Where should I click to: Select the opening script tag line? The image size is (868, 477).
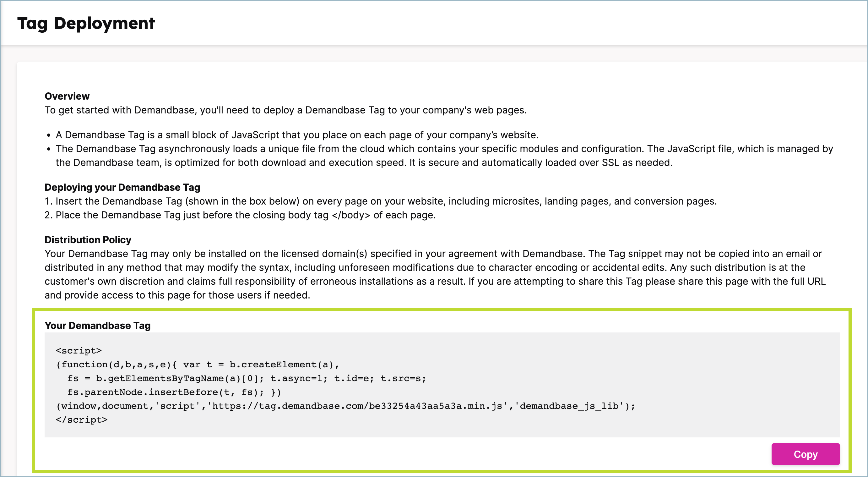pyautogui.click(x=79, y=350)
